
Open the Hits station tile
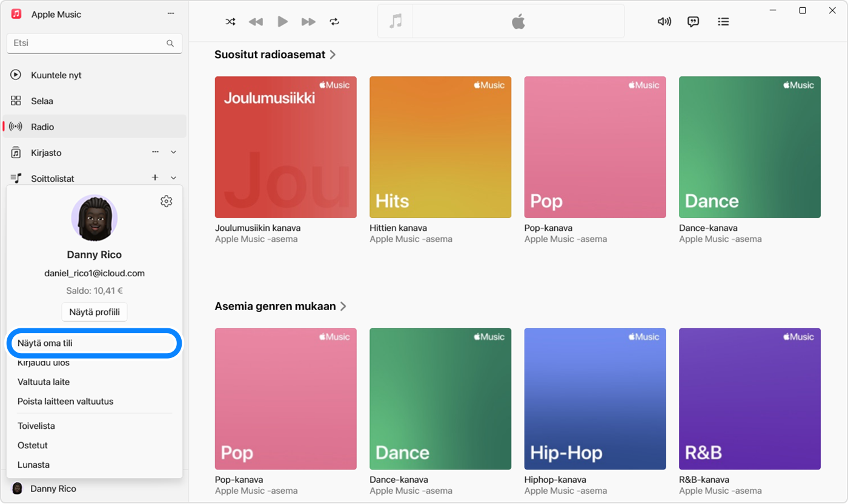click(440, 147)
